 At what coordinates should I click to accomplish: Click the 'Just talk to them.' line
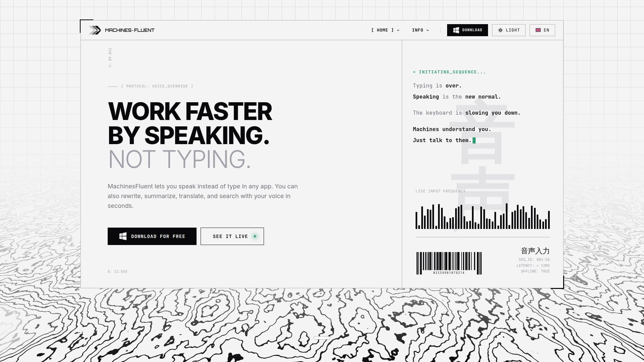[x=442, y=140]
